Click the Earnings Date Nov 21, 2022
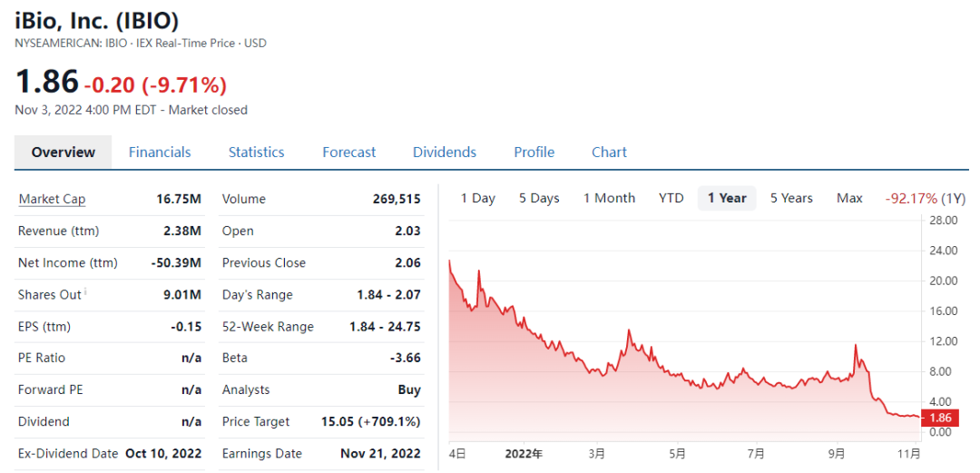 (380, 454)
